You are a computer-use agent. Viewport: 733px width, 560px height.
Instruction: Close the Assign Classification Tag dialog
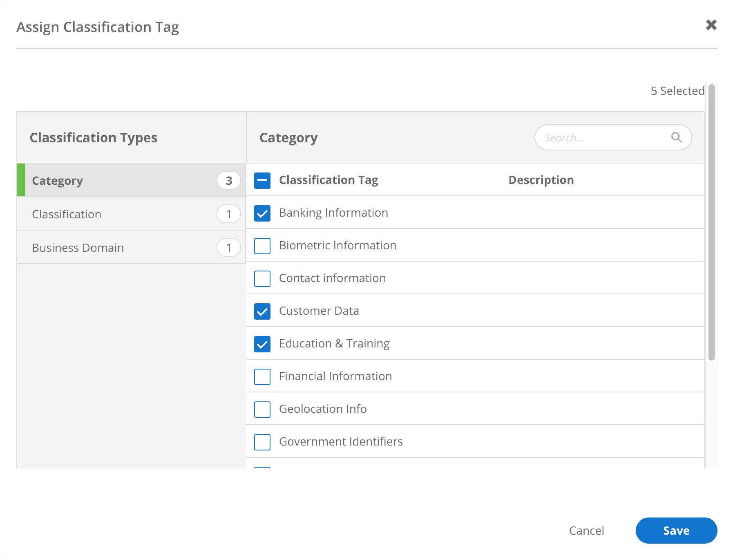(711, 25)
